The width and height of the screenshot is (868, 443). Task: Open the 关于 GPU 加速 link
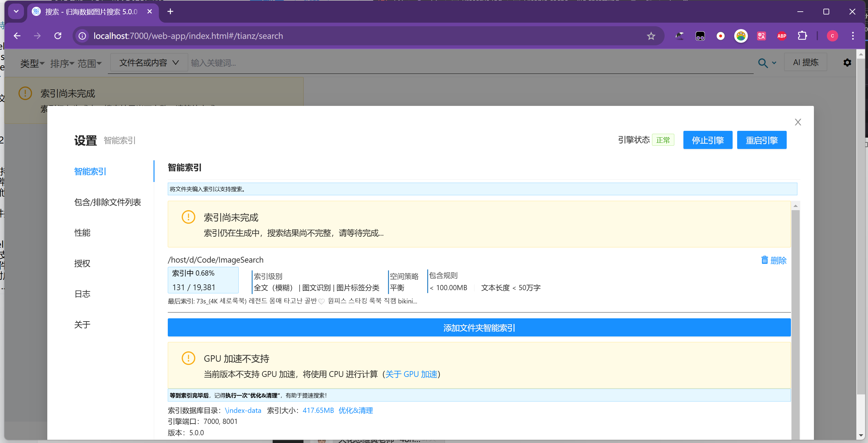click(x=411, y=374)
